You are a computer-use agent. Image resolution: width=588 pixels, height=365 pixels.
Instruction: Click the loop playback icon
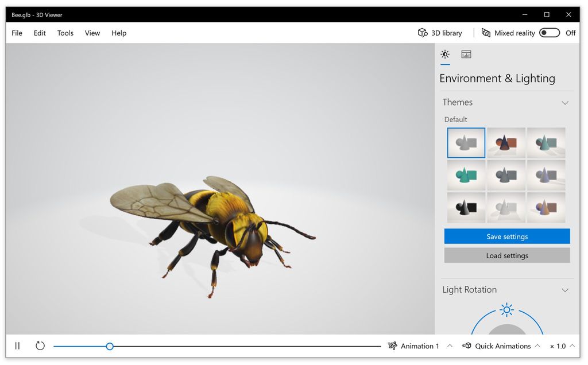pyautogui.click(x=40, y=345)
